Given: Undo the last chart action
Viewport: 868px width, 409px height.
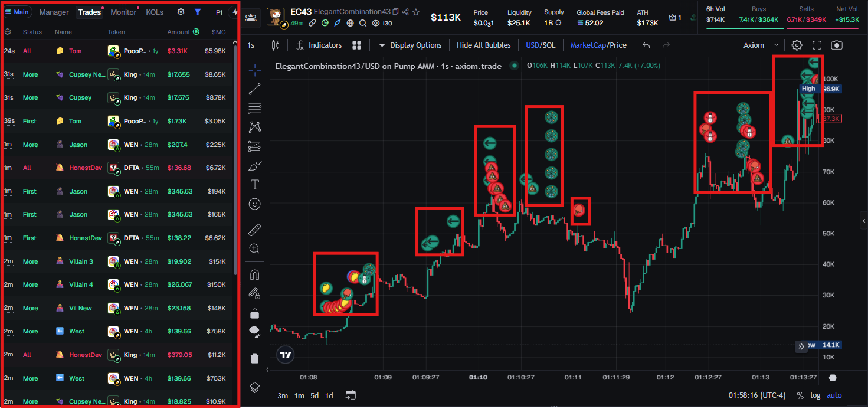Looking at the screenshot, I should (x=646, y=45).
